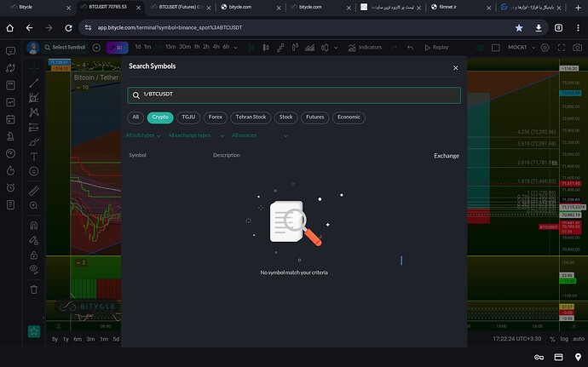
Task: Switch to the 15m timeframe
Action: pyautogui.click(x=170, y=47)
